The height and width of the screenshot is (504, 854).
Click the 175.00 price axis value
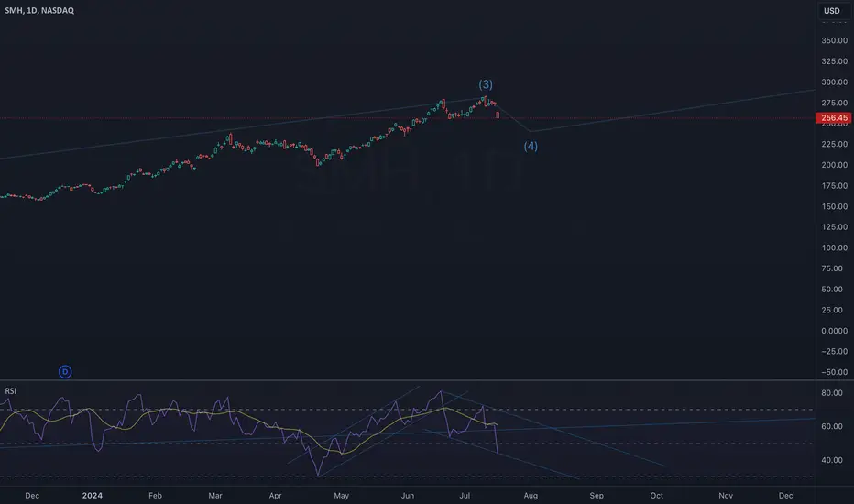pos(835,185)
